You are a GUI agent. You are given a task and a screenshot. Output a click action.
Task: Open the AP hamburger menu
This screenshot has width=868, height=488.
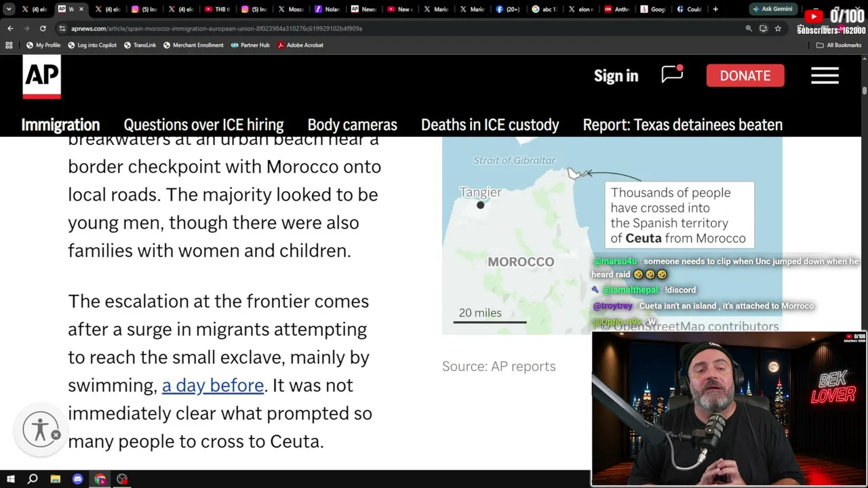click(825, 75)
